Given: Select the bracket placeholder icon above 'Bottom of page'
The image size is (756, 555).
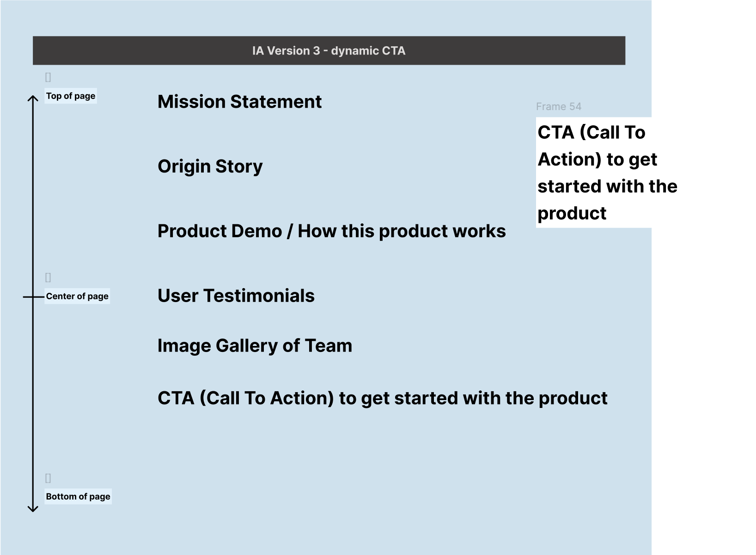Looking at the screenshot, I should [x=48, y=478].
